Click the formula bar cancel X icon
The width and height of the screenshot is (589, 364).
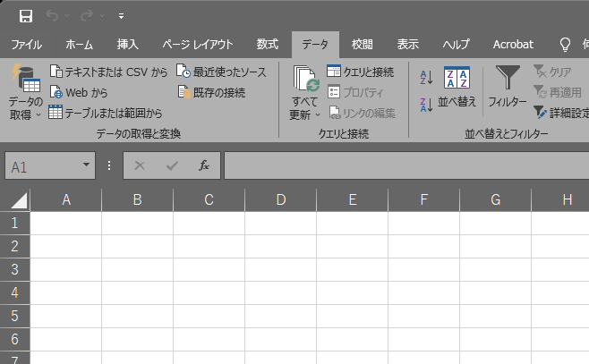(x=140, y=165)
